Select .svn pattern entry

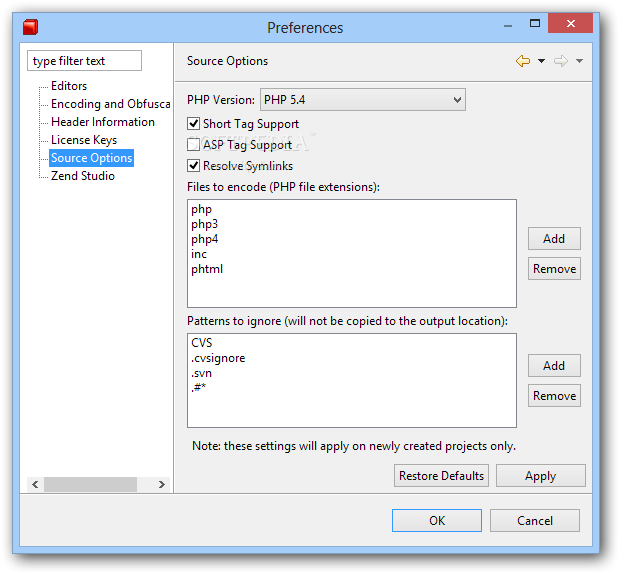coord(201,373)
